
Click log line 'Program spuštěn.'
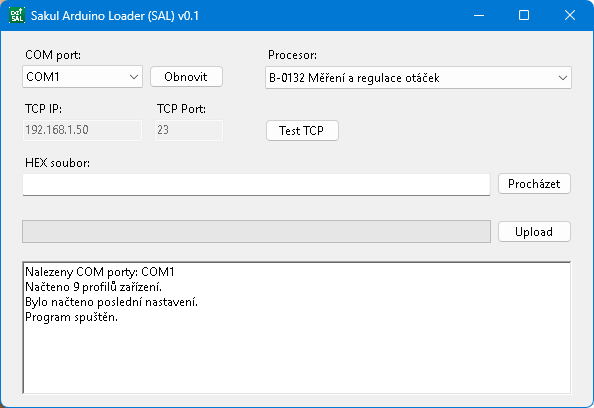(x=71, y=317)
